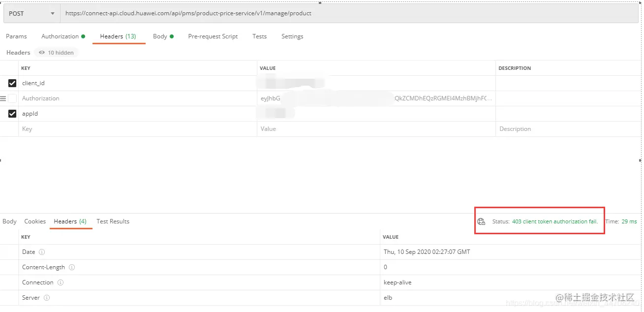Click the empty Value input field

pyautogui.click(x=376, y=129)
